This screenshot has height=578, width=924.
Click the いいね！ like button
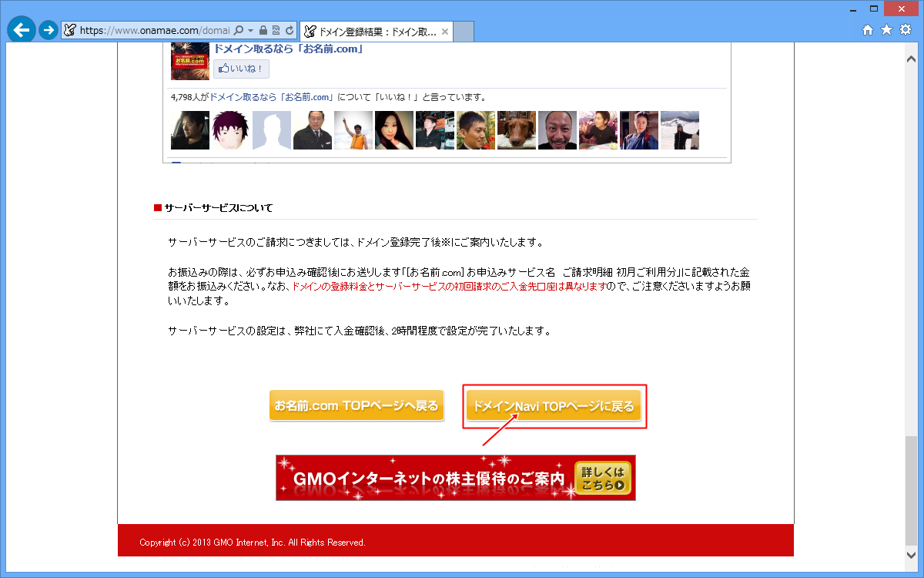click(x=241, y=69)
